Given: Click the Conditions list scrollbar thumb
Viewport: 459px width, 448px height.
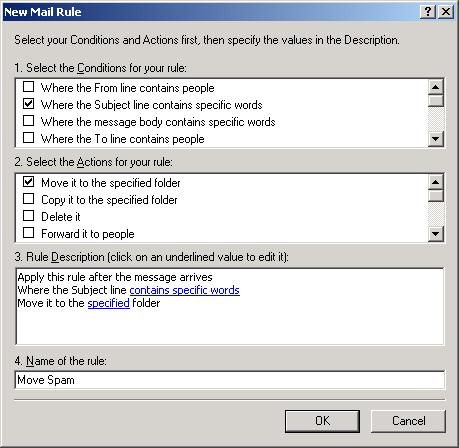Looking at the screenshot, I should point(436,101).
